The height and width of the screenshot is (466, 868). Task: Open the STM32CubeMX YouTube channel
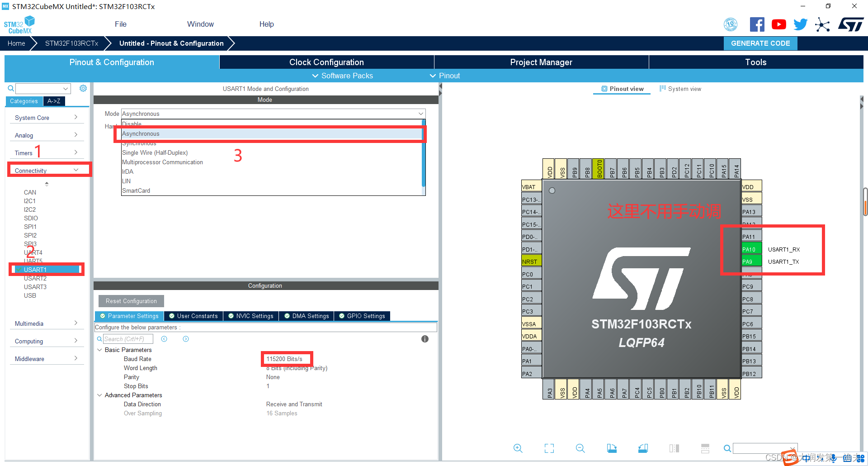[778, 24]
